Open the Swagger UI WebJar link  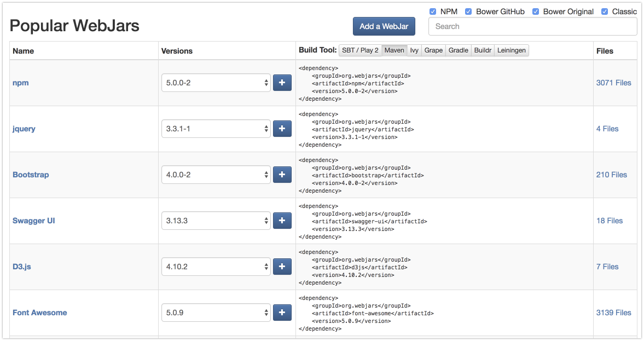[x=34, y=221]
